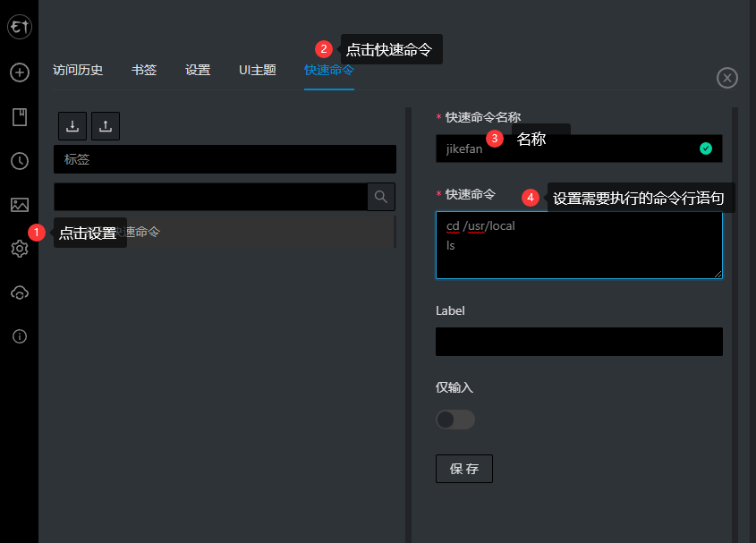Image resolution: width=756 pixels, height=543 pixels.
Task: Switch to 设置 tab
Action: click(x=198, y=70)
